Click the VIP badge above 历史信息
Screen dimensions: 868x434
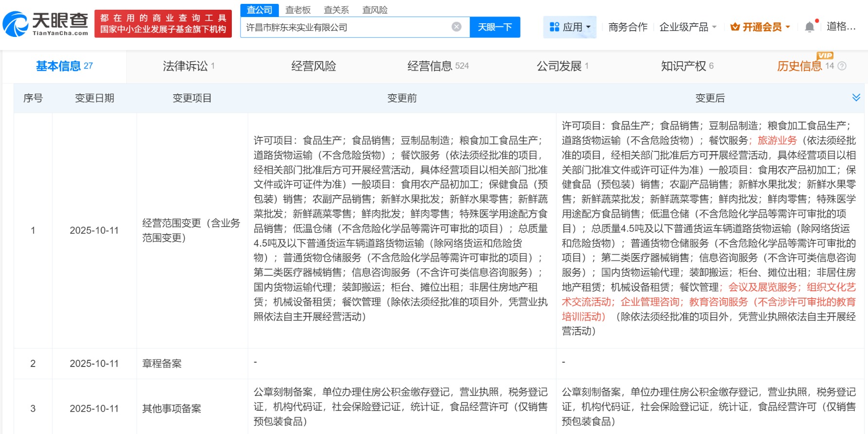coord(825,55)
